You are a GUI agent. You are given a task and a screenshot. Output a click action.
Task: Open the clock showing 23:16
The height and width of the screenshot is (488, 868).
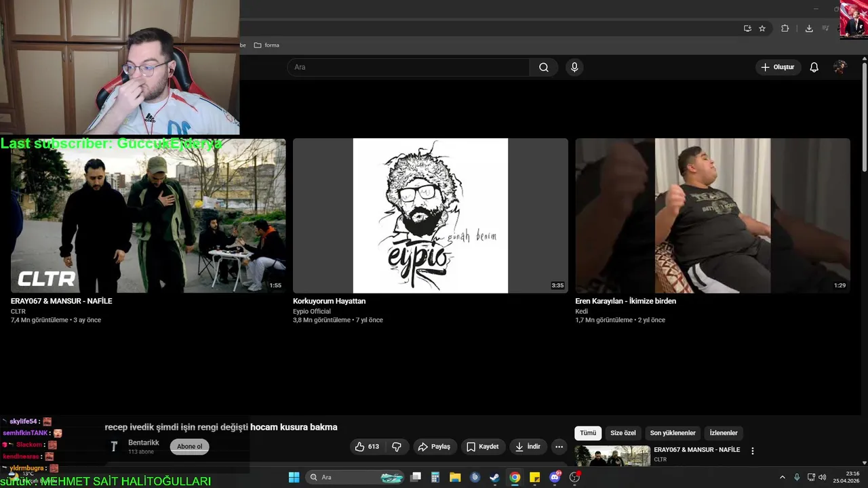pyautogui.click(x=846, y=477)
